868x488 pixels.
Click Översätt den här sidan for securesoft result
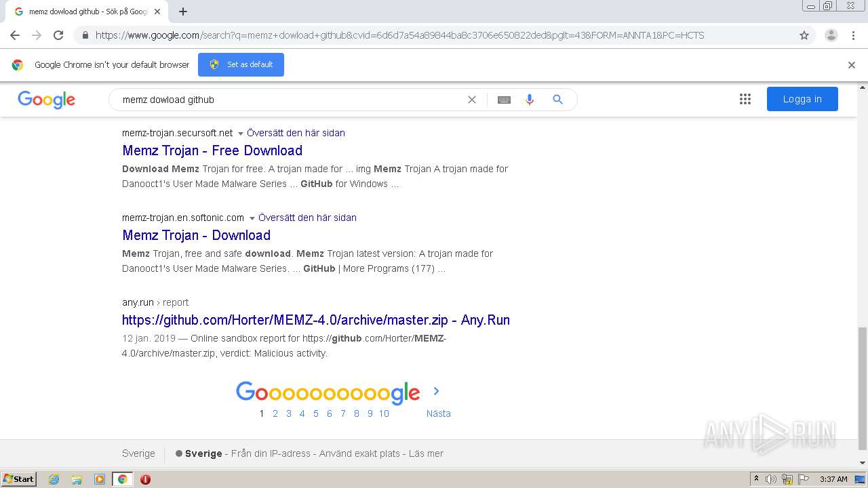click(x=296, y=133)
